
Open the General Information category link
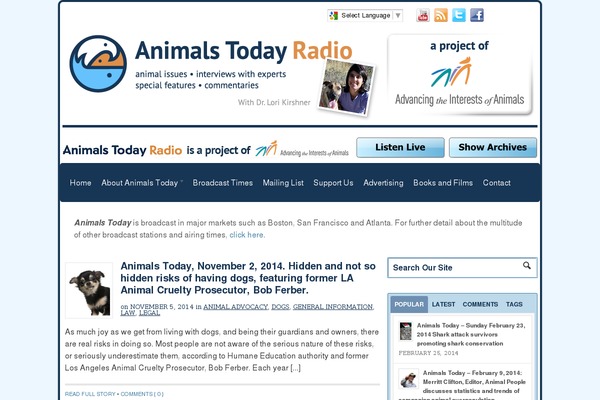pos(333,307)
